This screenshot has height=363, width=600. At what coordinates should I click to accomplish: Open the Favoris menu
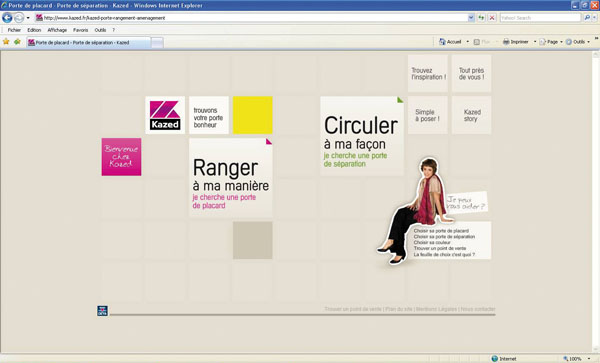80,30
